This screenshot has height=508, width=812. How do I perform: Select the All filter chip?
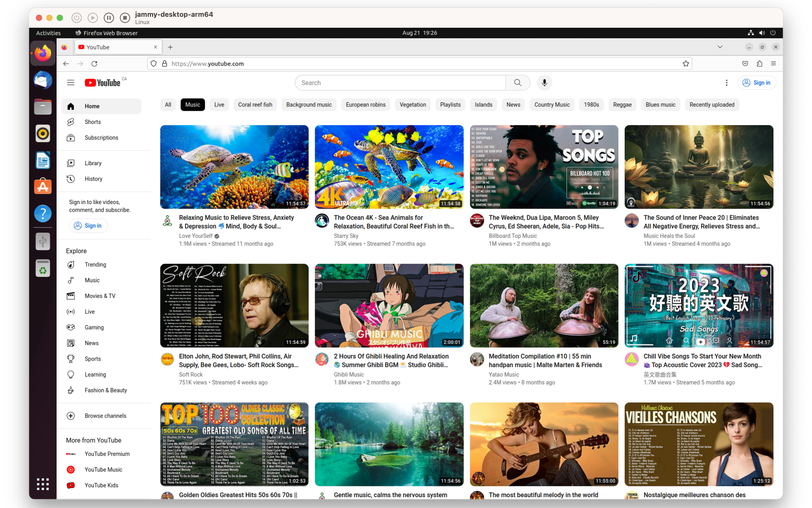pyautogui.click(x=168, y=105)
